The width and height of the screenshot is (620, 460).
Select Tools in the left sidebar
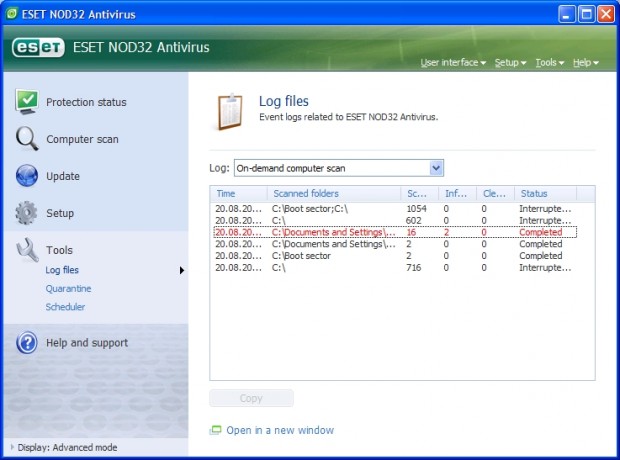(59, 250)
